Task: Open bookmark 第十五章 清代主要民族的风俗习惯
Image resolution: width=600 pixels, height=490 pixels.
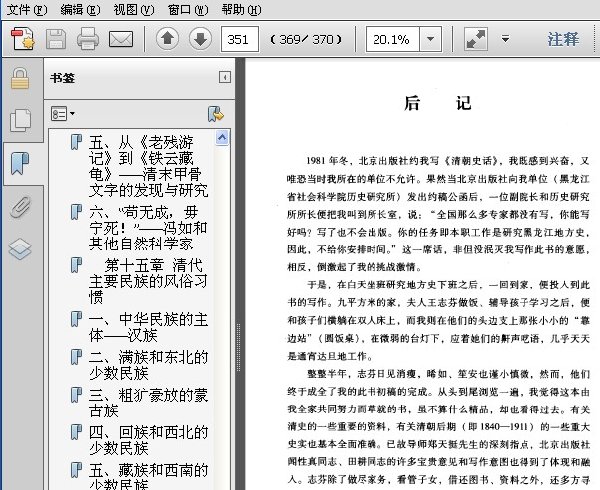Action: point(148,281)
